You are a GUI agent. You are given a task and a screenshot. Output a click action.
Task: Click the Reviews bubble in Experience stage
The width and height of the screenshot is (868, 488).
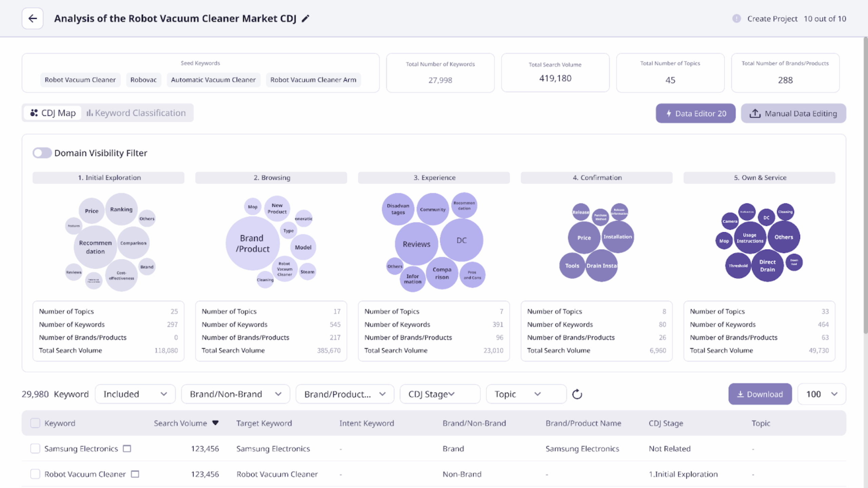pyautogui.click(x=416, y=244)
